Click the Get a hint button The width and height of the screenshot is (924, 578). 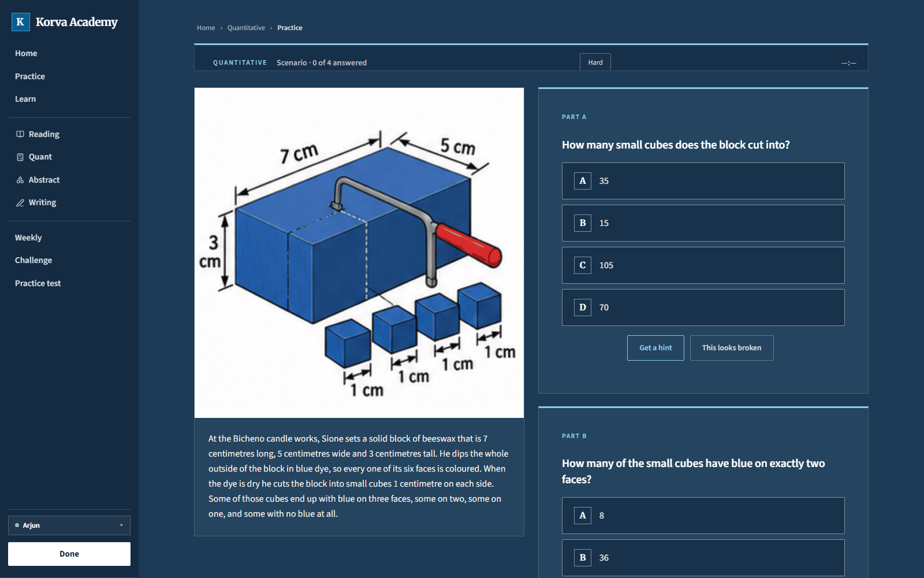click(x=655, y=348)
